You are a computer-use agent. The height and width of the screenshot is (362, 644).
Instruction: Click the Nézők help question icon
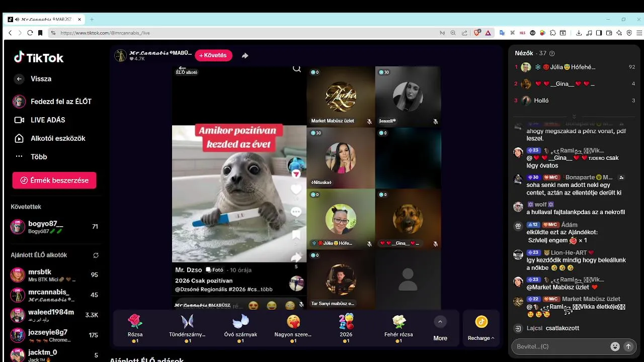552,53
